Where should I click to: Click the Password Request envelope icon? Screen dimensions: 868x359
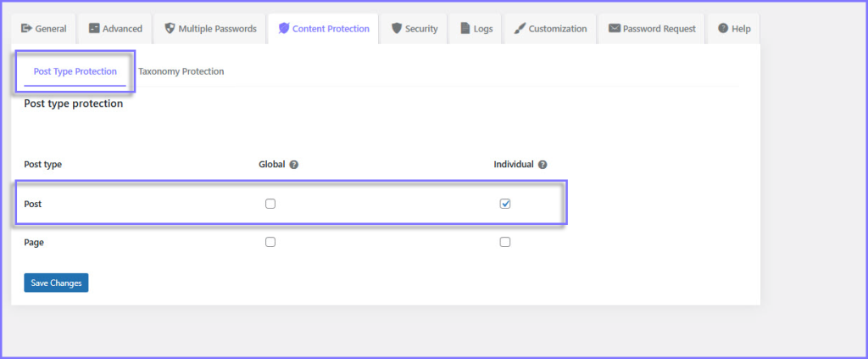coord(614,29)
